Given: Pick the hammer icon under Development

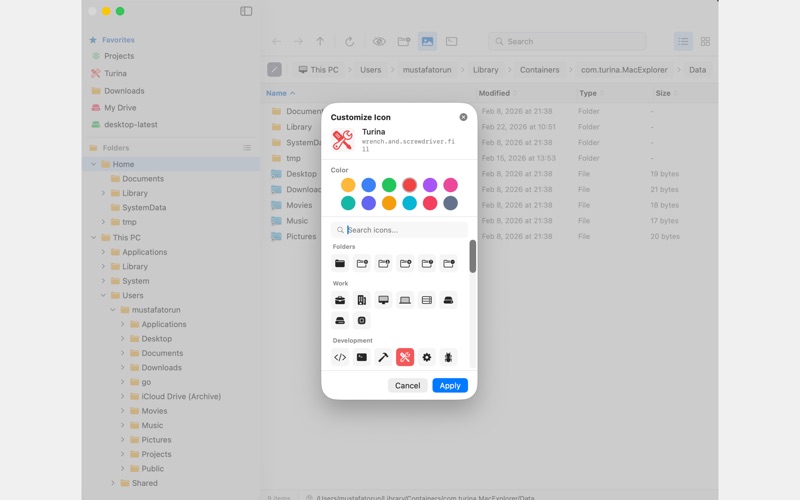Looking at the screenshot, I should tap(383, 357).
